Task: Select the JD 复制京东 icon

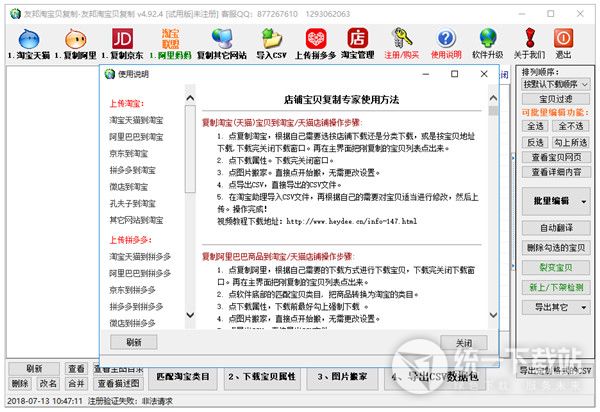Action: [x=122, y=39]
